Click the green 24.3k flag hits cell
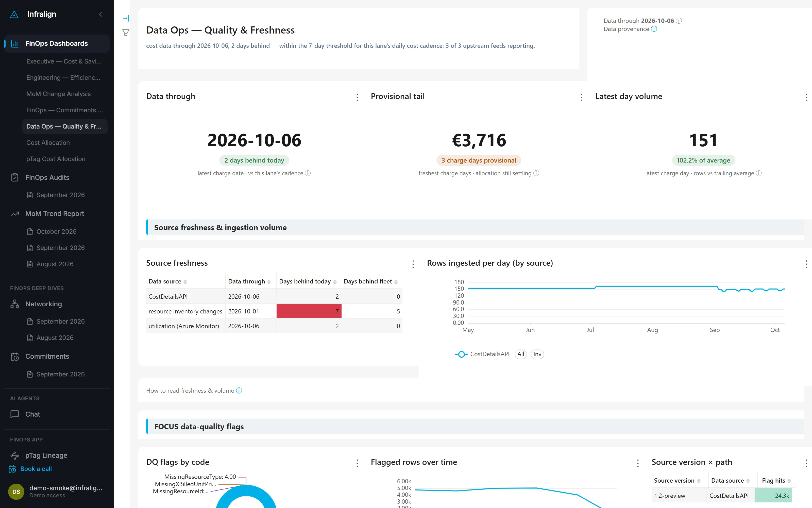Image resolution: width=812 pixels, height=508 pixels. point(773,496)
